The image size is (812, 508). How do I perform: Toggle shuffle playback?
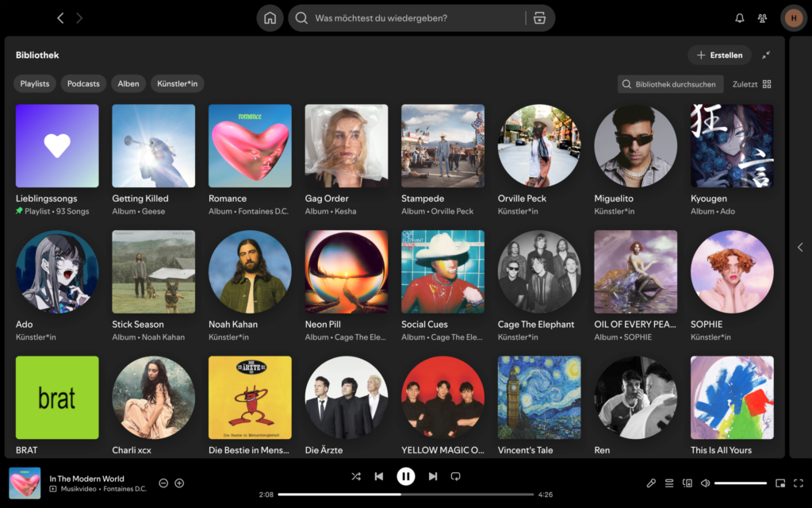click(x=356, y=476)
